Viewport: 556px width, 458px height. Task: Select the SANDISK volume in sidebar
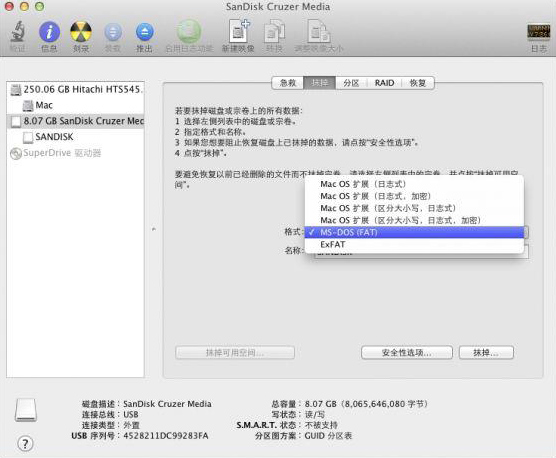(75, 137)
